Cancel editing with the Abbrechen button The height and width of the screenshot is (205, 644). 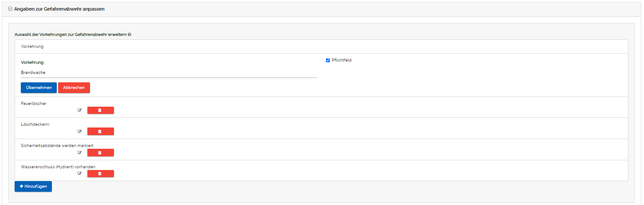coord(74,88)
